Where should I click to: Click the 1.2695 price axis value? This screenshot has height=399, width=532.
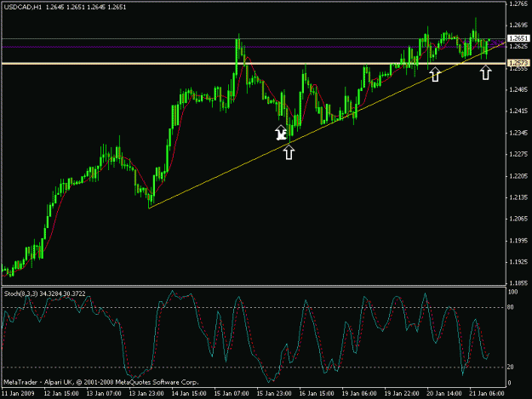pyautogui.click(x=518, y=25)
